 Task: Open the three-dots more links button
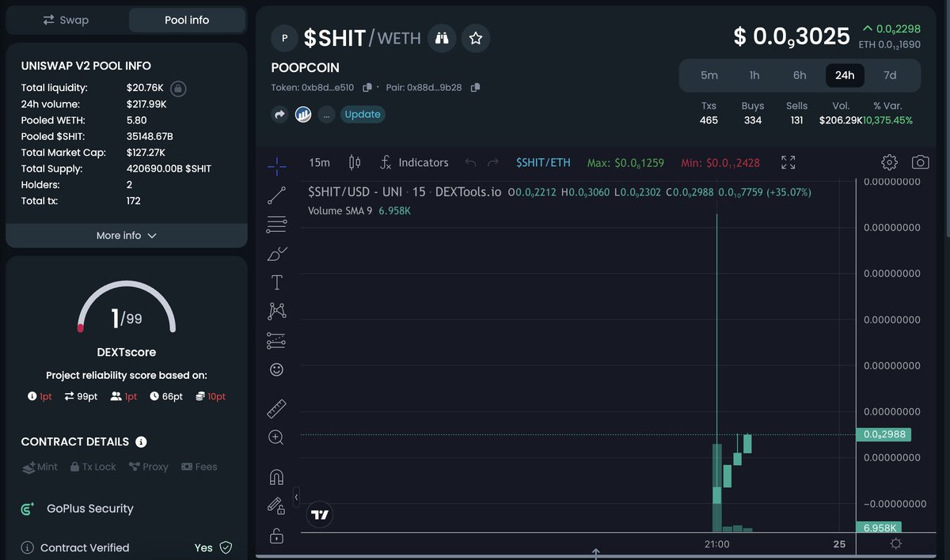pos(326,115)
